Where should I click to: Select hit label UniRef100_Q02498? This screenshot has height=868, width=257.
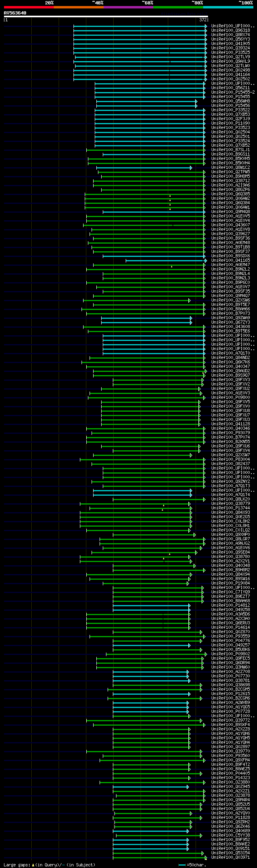click(230, 70)
